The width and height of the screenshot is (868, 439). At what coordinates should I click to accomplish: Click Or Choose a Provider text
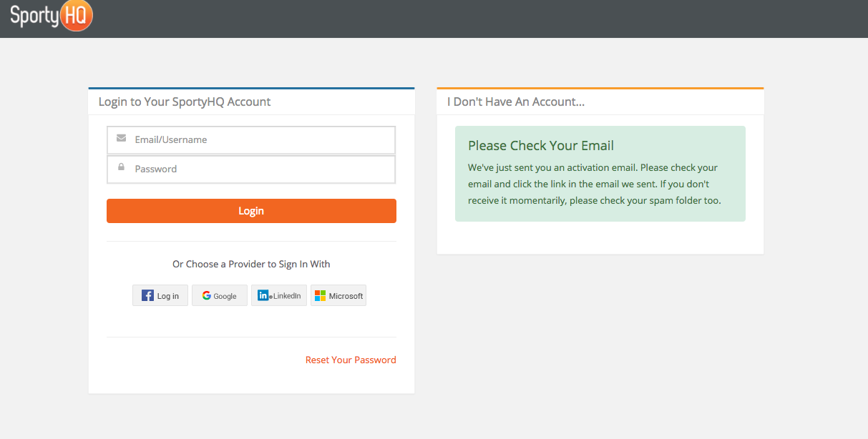click(x=251, y=264)
